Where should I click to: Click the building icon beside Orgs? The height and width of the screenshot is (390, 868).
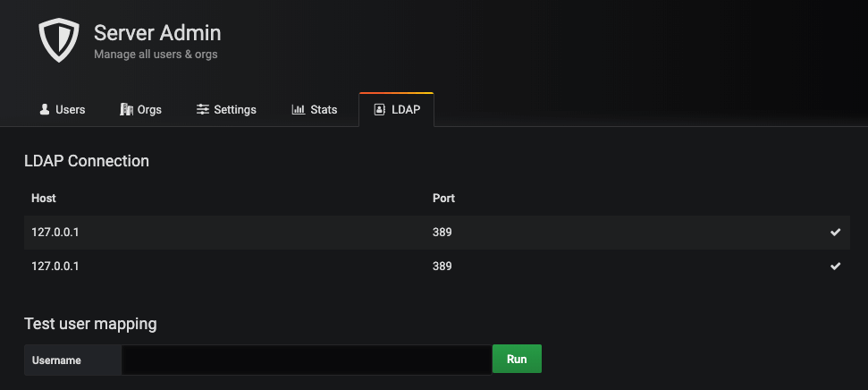(x=126, y=110)
